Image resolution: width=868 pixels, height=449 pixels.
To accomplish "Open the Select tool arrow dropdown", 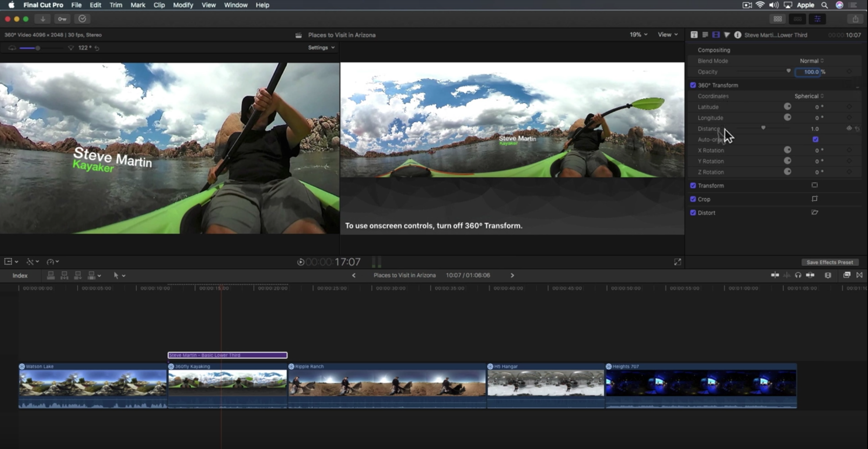I will pyautogui.click(x=119, y=275).
